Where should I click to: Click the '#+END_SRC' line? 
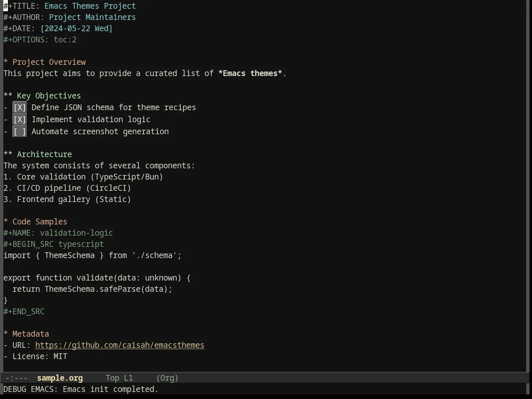24,312
